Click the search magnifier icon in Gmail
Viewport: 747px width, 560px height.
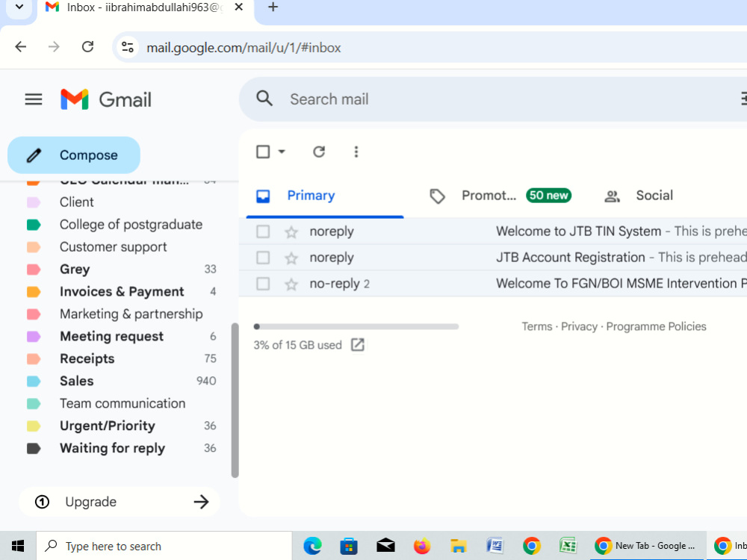[x=264, y=99]
